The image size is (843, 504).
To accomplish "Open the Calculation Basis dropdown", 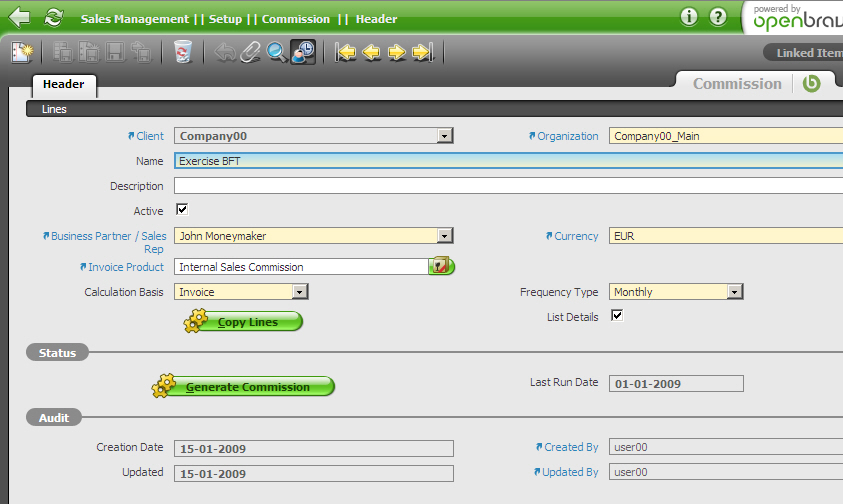I will pyautogui.click(x=299, y=292).
